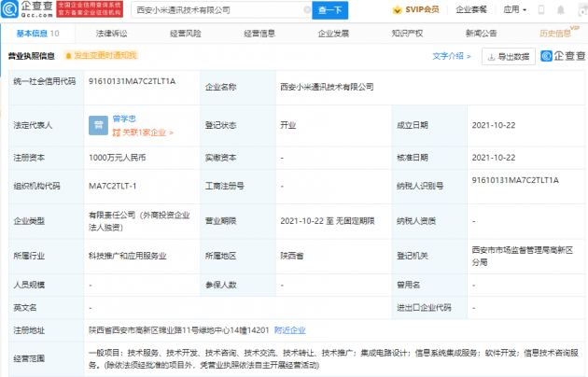Open the 企业套餐 menu item
588x377 pixels.
[x=471, y=9]
